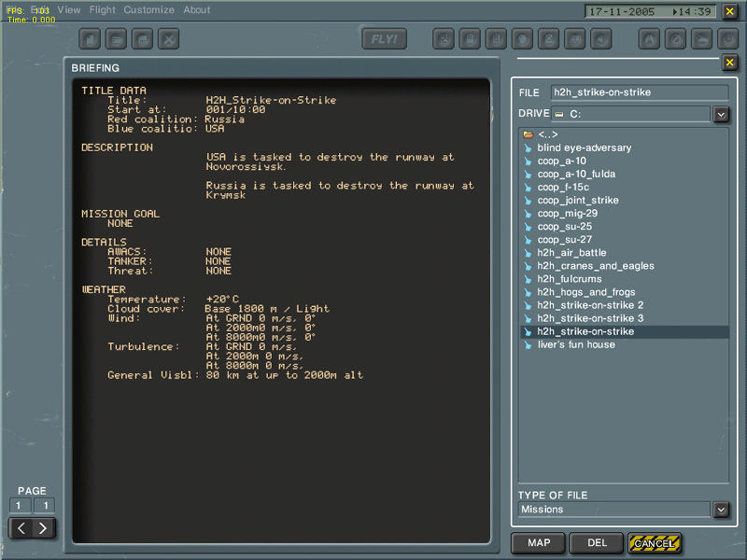Select the 'coop_a-10_fulda' mission file

click(x=626, y=174)
